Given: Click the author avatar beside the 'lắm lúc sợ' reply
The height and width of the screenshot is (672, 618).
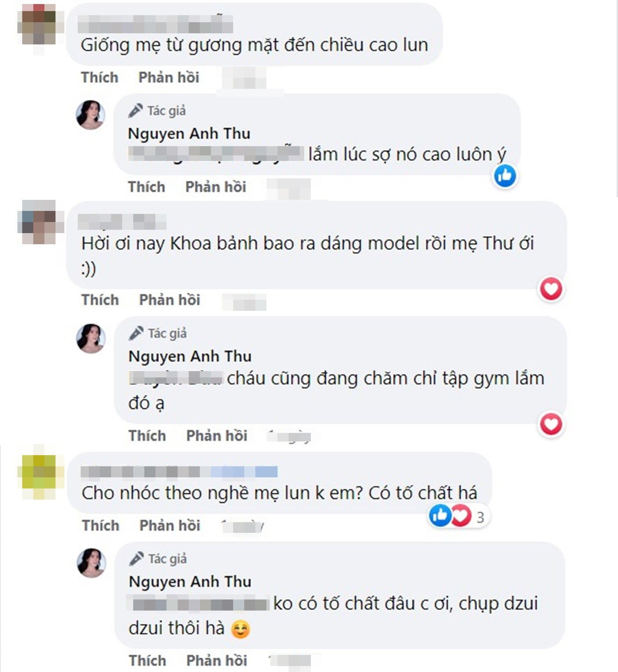Looking at the screenshot, I should pyautogui.click(x=91, y=115).
